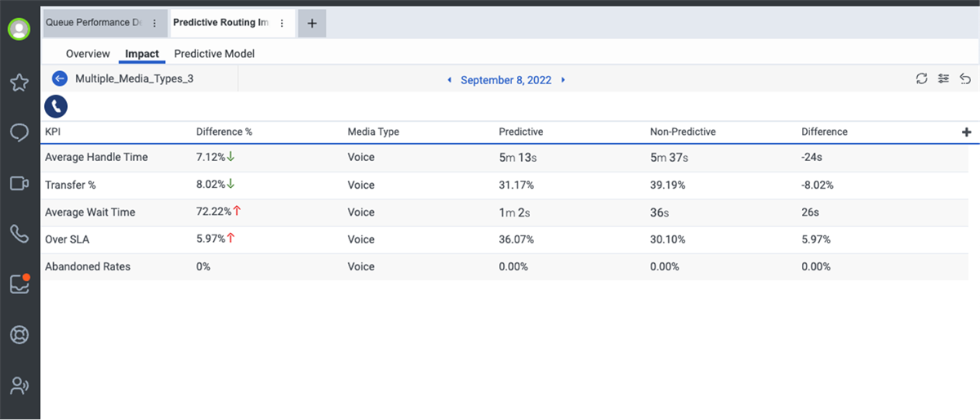Click the user avatar profile icon
The width and height of the screenshot is (980, 420).
pyautogui.click(x=19, y=29)
